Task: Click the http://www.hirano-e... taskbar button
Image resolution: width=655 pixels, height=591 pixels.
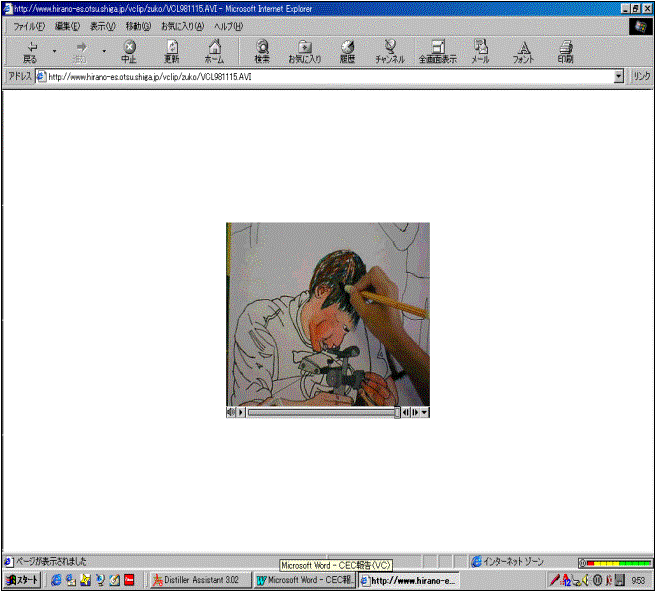Action: pos(409,581)
